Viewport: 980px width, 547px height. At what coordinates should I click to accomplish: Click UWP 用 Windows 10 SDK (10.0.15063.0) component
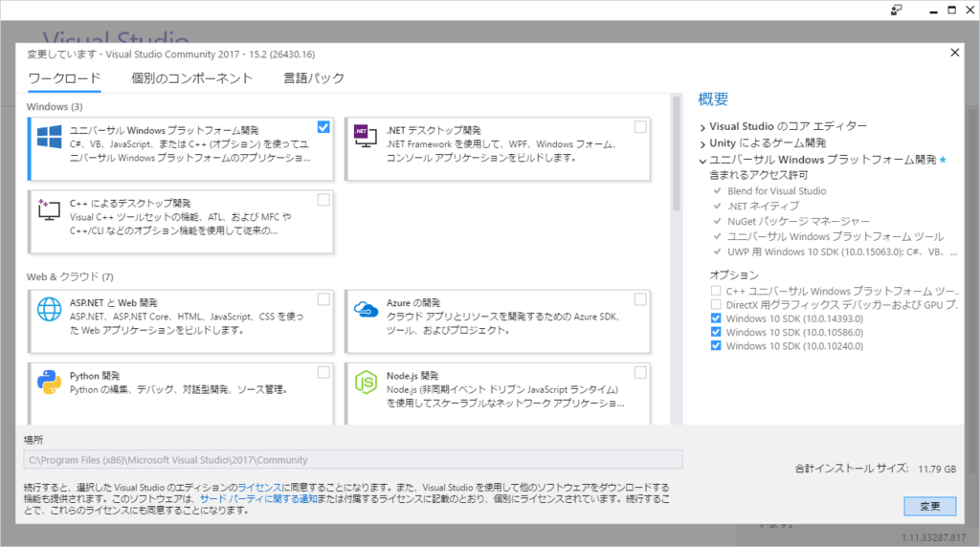point(842,252)
